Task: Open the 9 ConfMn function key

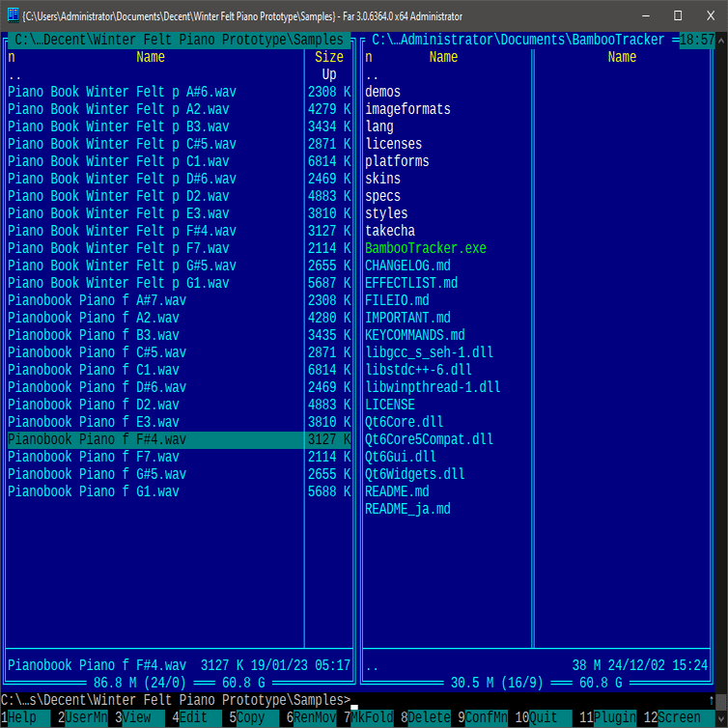Action: click(483, 716)
